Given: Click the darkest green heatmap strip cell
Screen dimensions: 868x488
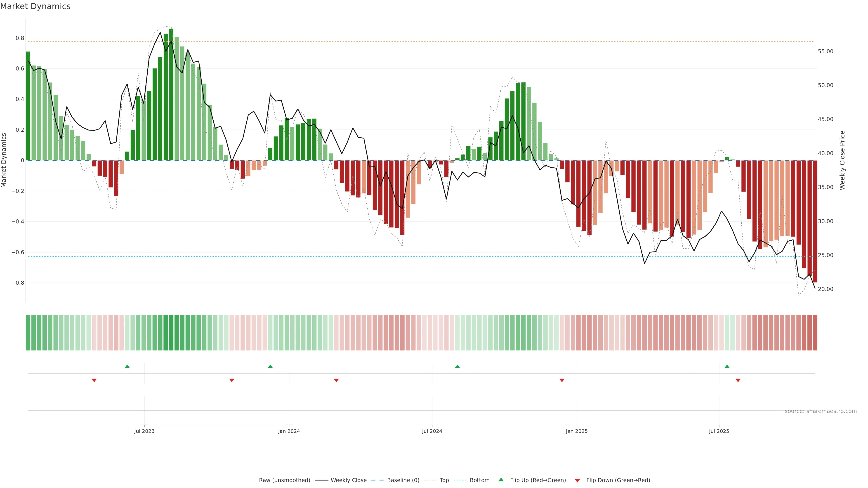Looking at the screenshot, I should point(171,333).
